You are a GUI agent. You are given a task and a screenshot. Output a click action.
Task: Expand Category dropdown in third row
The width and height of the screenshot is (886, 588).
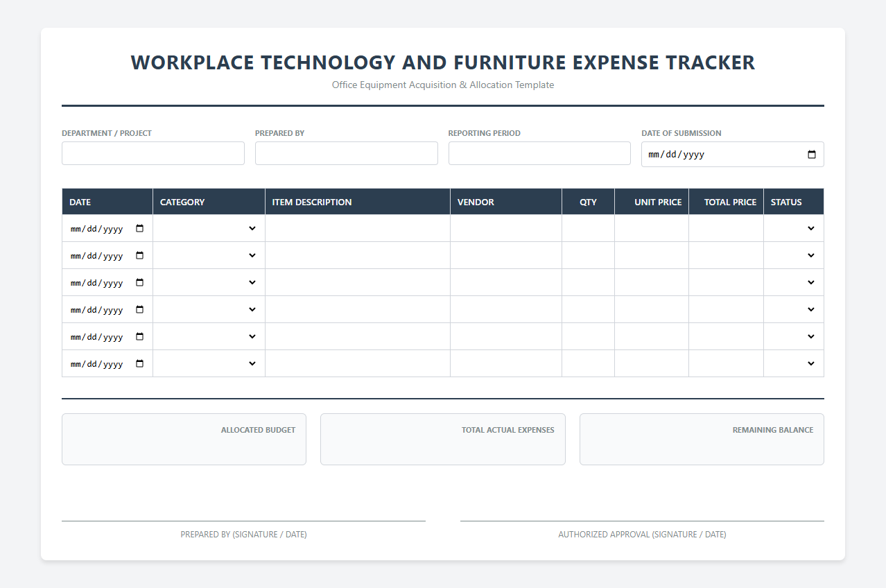(209, 282)
